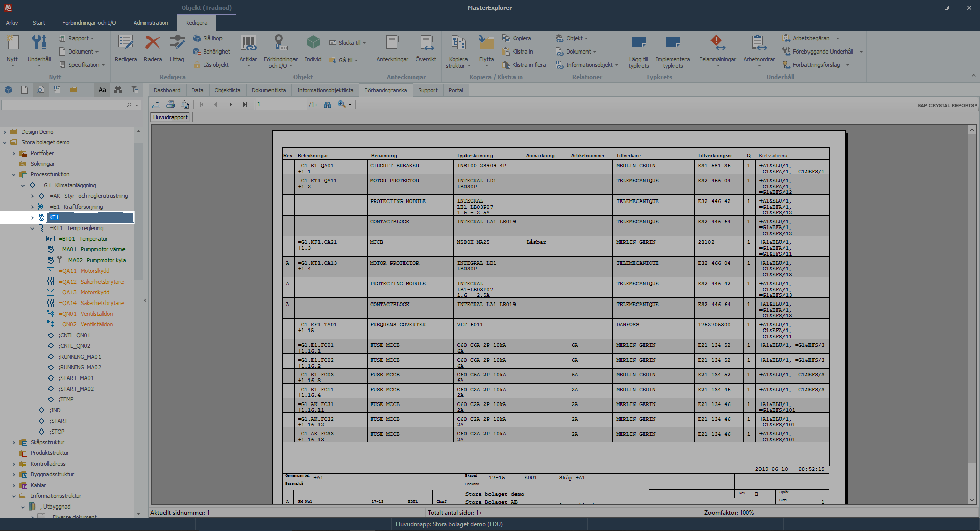Open the zoom level dropdown arrow

350,105
